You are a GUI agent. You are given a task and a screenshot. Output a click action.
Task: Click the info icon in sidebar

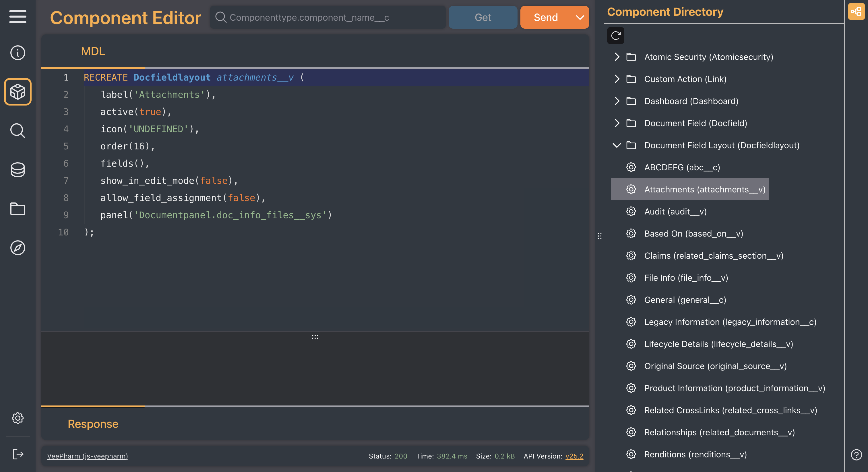click(x=18, y=53)
